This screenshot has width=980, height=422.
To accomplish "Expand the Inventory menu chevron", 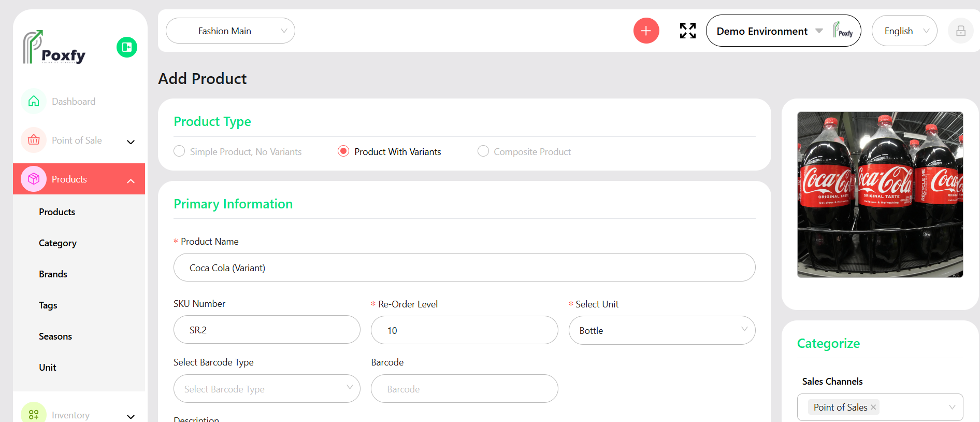I will click(131, 416).
